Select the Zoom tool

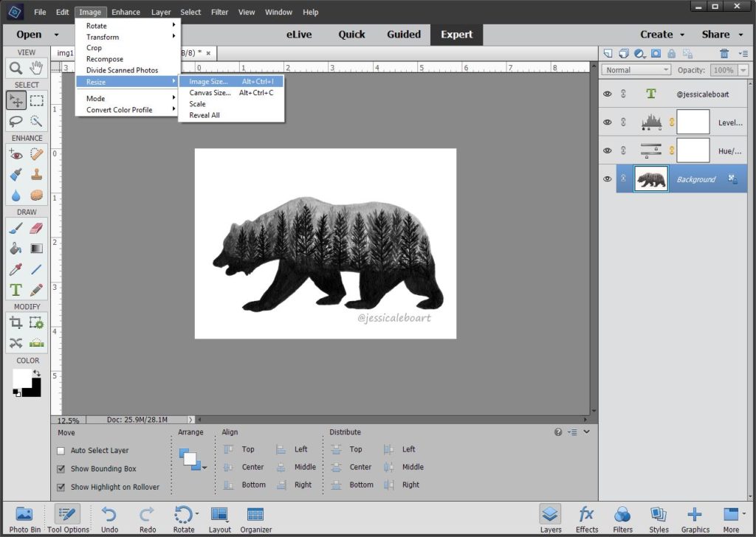(x=16, y=69)
